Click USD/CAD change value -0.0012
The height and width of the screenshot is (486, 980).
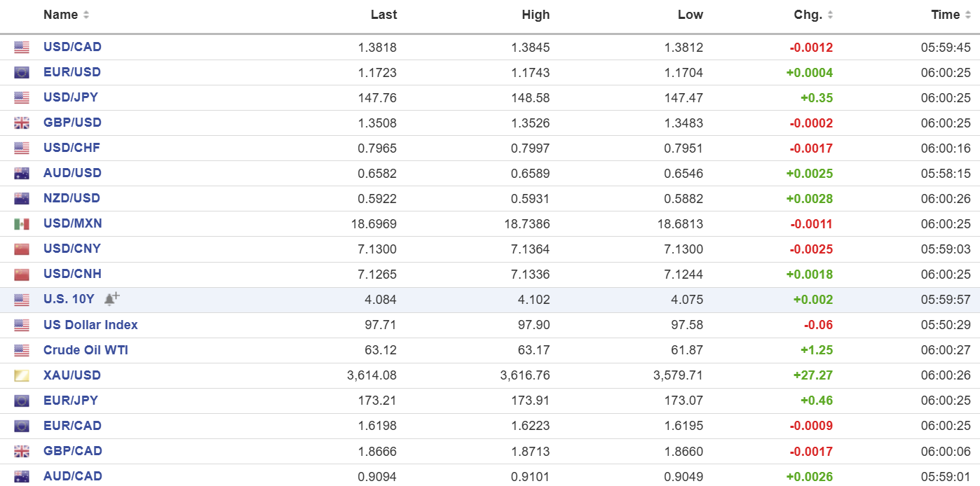point(811,48)
